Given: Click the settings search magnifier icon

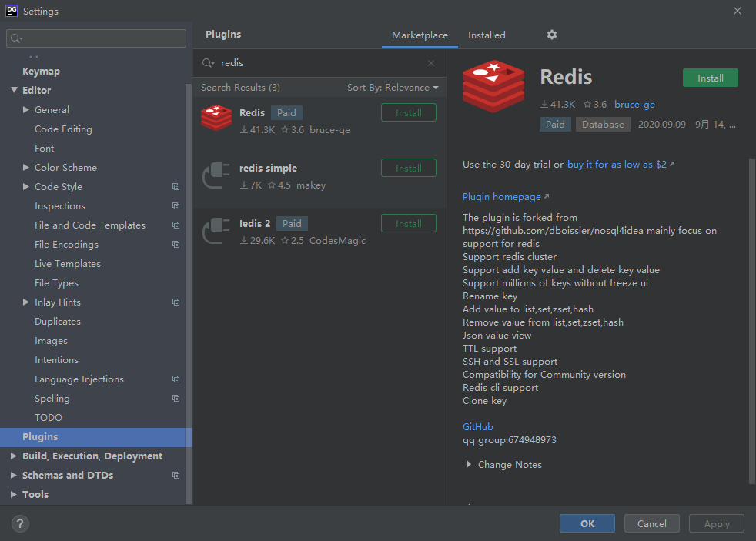Looking at the screenshot, I should click(16, 38).
